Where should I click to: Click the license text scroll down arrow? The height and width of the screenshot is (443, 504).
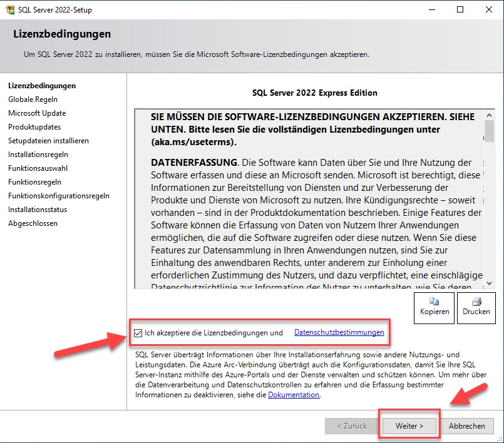click(x=489, y=283)
